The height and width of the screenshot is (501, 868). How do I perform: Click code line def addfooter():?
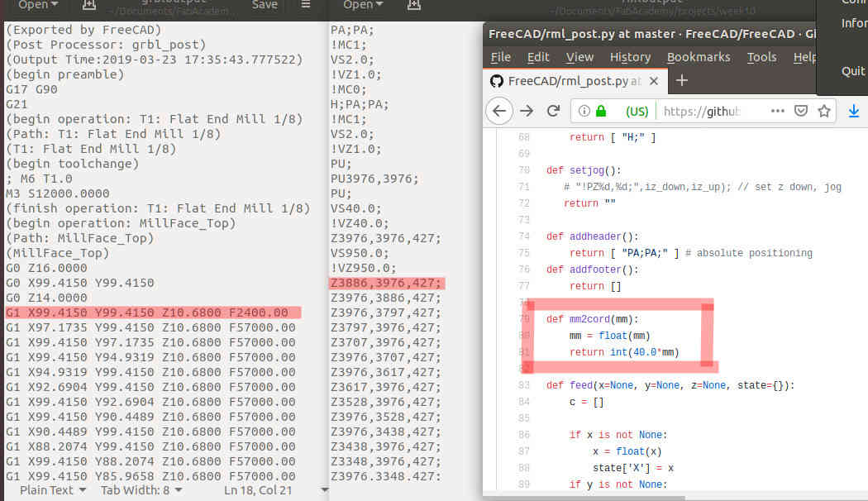click(593, 270)
